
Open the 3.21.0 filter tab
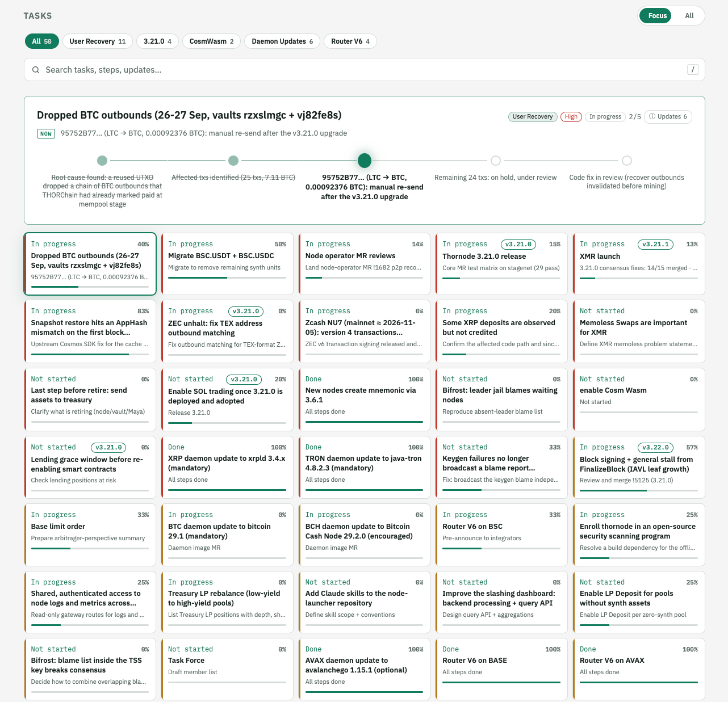point(157,41)
